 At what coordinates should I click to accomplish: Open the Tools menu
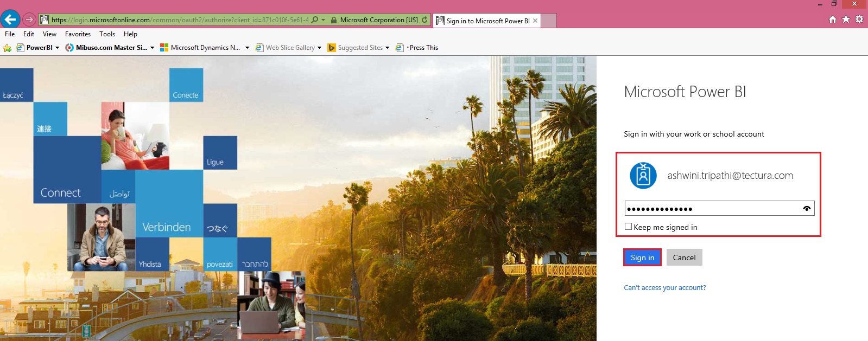pyautogui.click(x=107, y=34)
